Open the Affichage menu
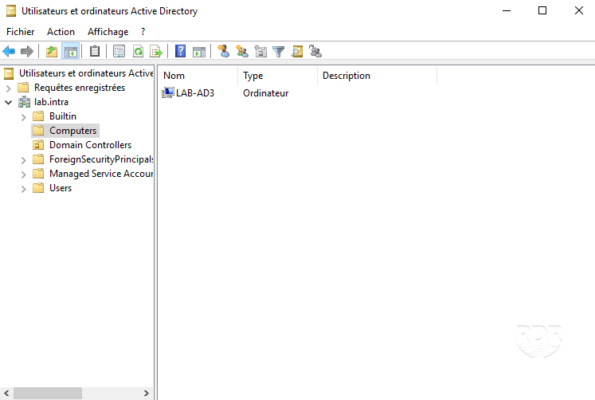Image resolution: width=595 pixels, height=400 pixels. click(108, 31)
